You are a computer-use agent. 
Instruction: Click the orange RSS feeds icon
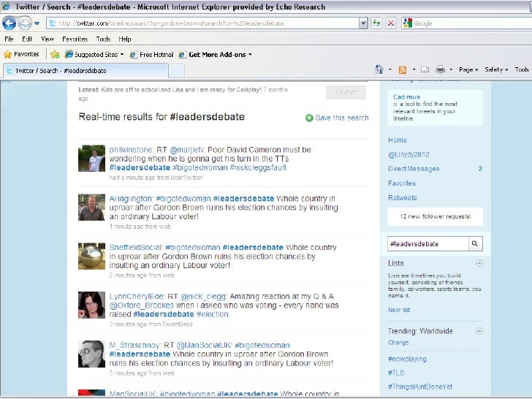403,70
